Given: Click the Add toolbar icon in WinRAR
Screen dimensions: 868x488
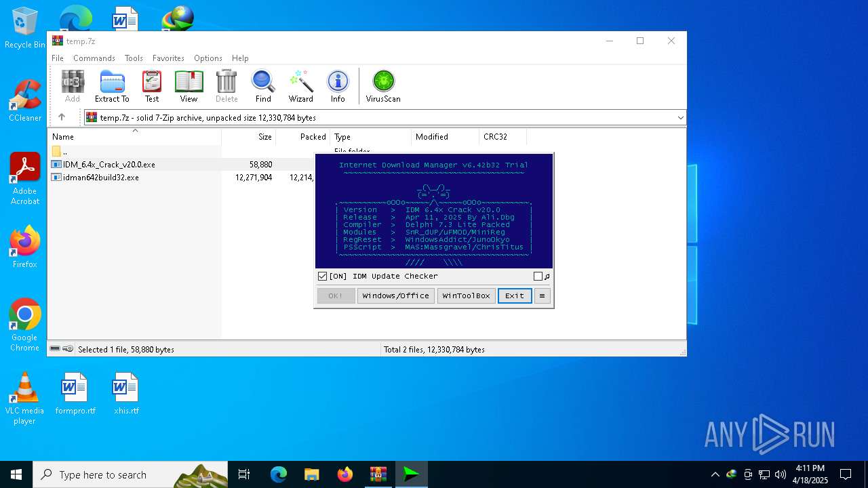Looking at the screenshot, I should click(x=73, y=86).
